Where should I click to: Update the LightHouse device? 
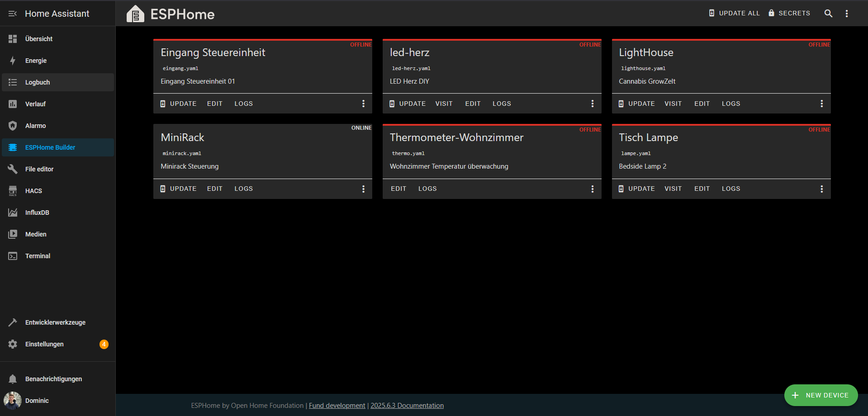(x=637, y=104)
